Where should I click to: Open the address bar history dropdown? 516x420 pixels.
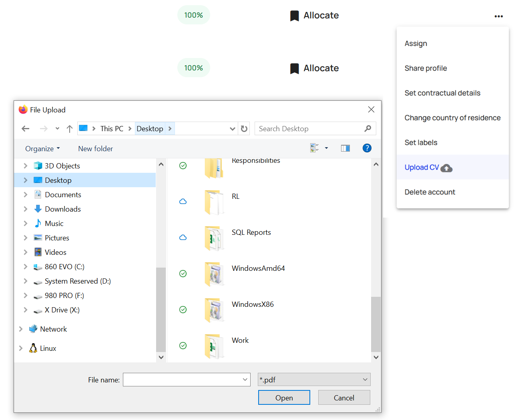[x=233, y=129]
